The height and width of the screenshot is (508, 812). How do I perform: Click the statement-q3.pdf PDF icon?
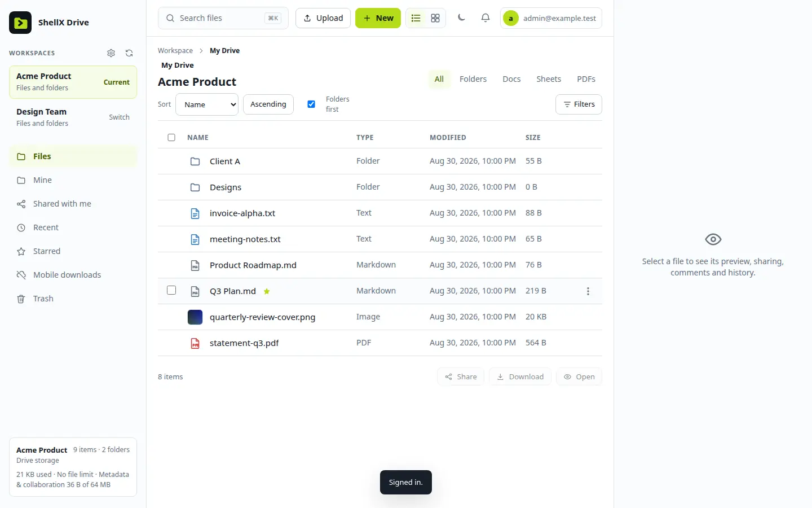point(195,343)
